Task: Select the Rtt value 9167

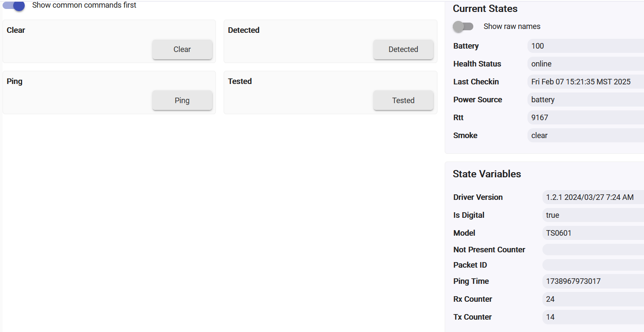Action: 586,118
